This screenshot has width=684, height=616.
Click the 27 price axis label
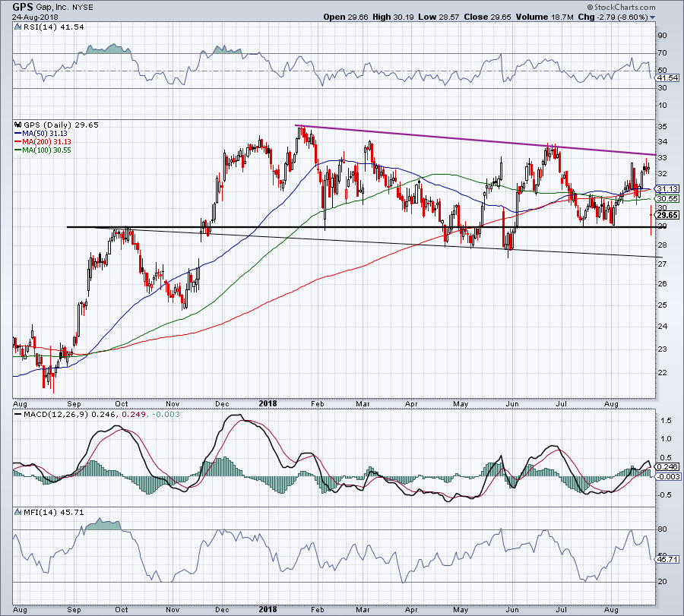pos(662,264)
